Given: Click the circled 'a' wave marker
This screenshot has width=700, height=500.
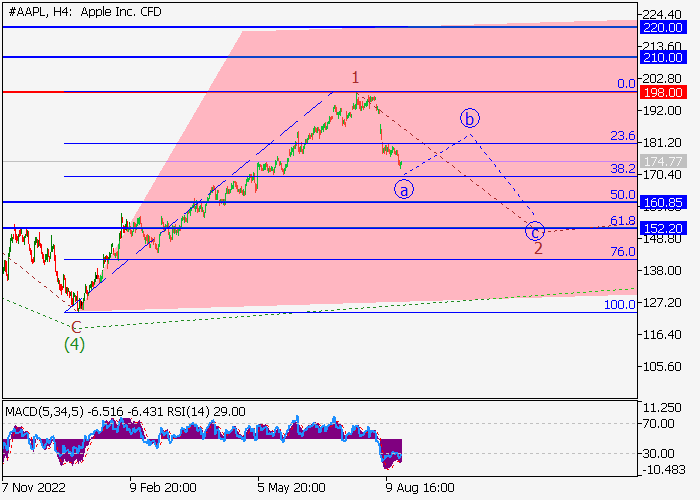Looking at the screenshot, I should tap(404, 190).
